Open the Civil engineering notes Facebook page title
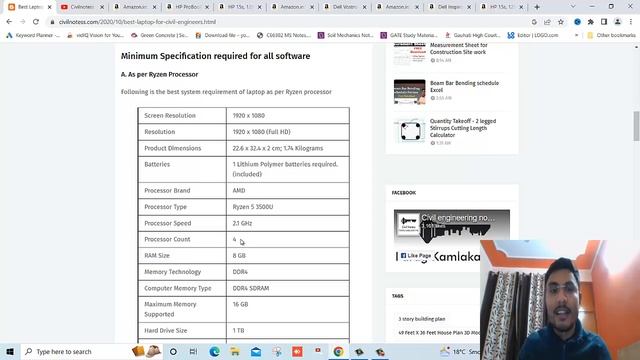This screenshot has width=640, height=360. (x=458, y=218)
